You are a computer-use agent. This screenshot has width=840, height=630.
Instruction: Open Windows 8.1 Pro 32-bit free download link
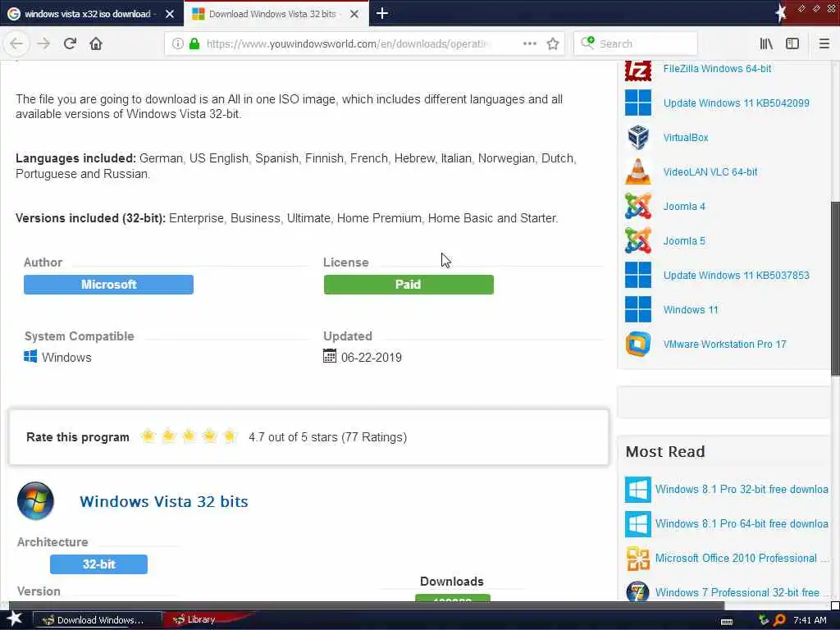point(742,489)
